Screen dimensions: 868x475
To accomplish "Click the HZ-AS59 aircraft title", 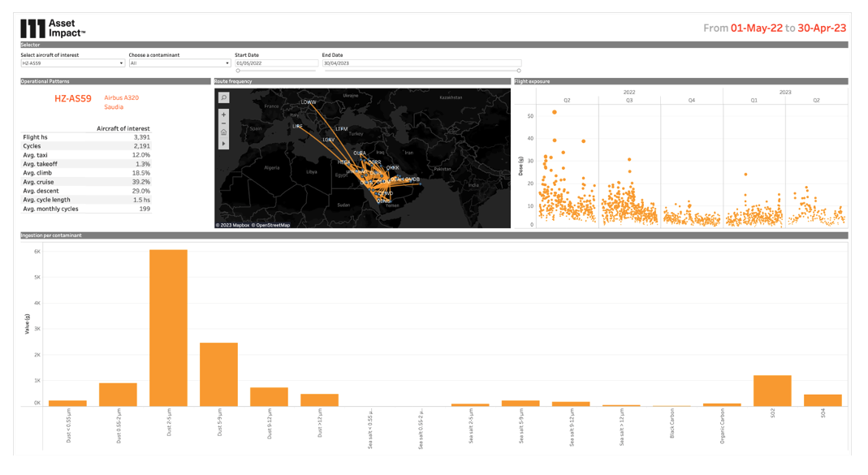I will 72,98.
